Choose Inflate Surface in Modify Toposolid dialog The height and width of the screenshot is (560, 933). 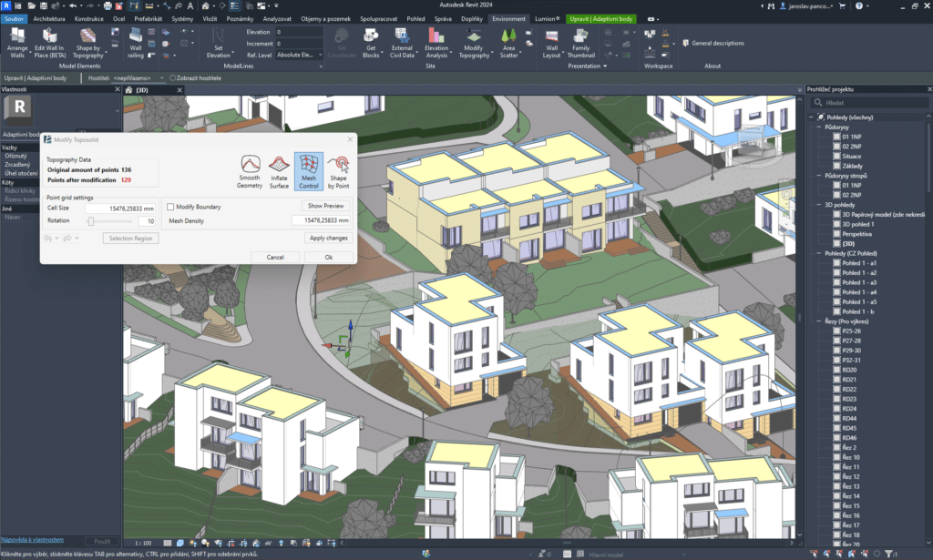279,172
